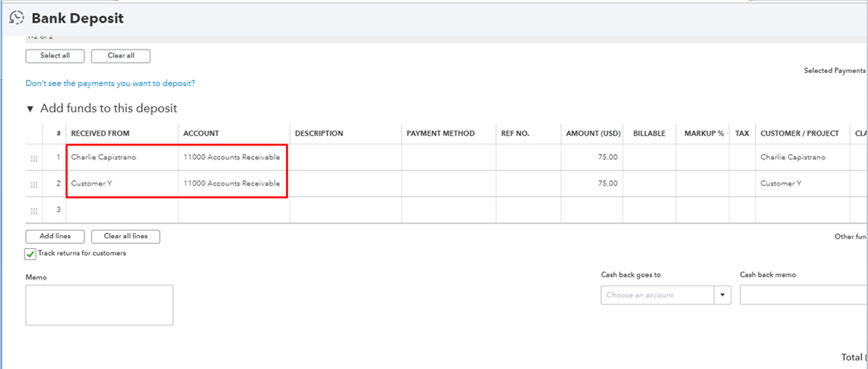Click row 1 Payment Method cell
This screenshot has height=369, width=868.
448,158
